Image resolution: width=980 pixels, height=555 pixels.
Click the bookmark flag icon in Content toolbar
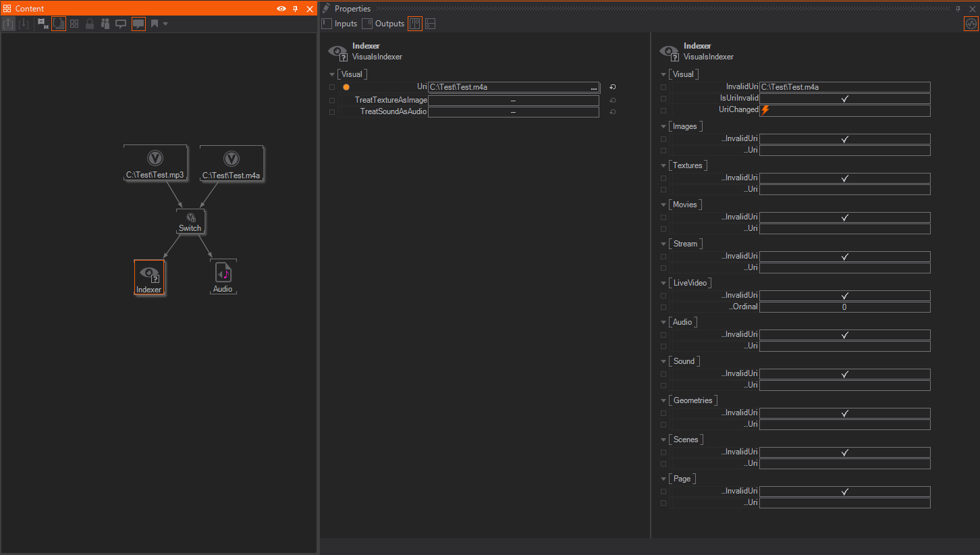155,24
